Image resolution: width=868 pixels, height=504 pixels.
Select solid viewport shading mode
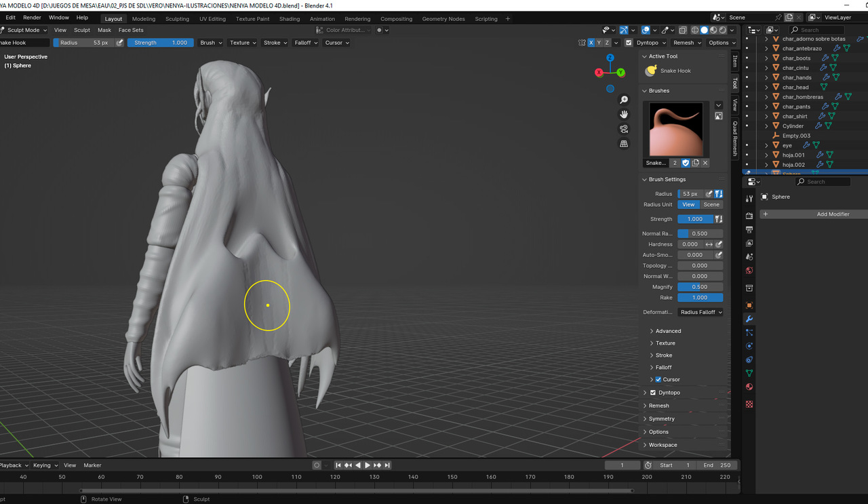(704, 30)
